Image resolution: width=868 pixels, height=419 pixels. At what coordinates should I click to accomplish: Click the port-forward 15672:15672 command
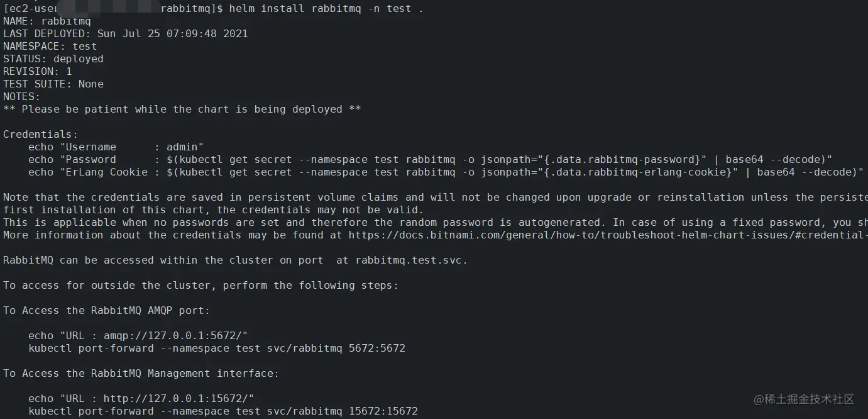pyautogui.click(x=223, y=411)
